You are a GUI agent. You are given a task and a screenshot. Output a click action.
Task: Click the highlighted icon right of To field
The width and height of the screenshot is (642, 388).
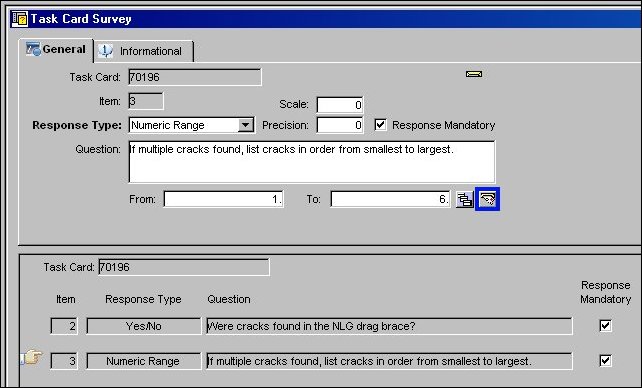point(487,199)
